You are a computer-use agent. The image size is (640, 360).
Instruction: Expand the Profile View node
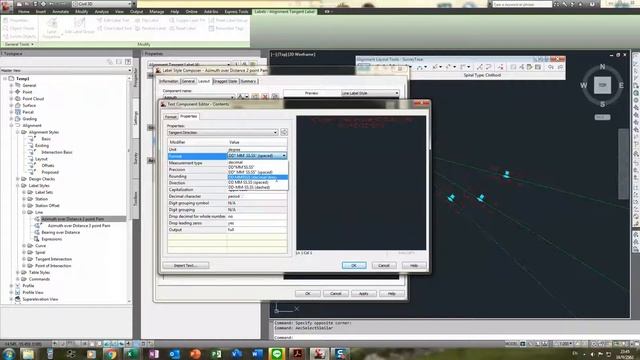[11, 292]
